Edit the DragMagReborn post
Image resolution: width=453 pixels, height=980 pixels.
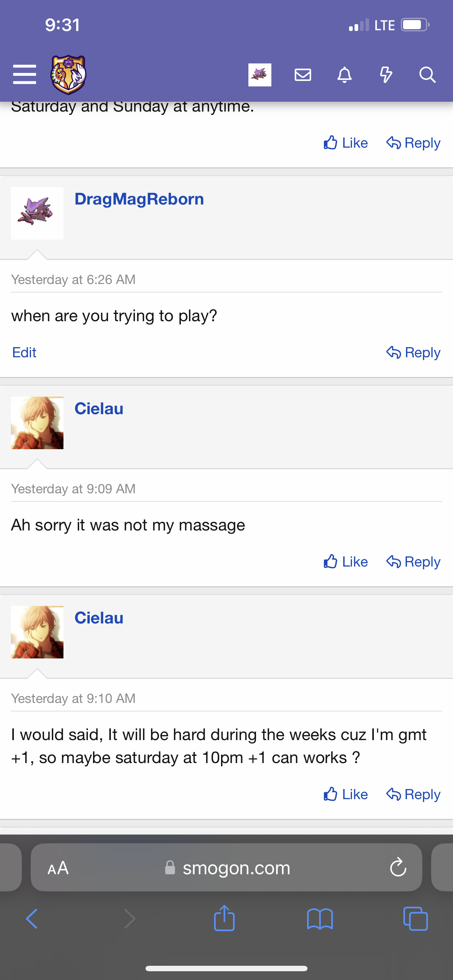click(x=24, y=352)
